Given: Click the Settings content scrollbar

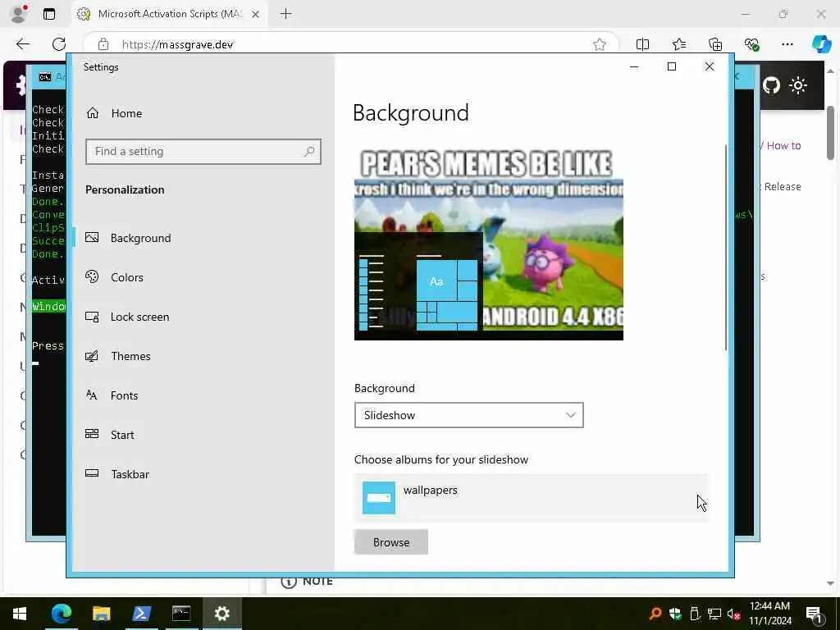Looking at the screenshot, I should [726, 248].
